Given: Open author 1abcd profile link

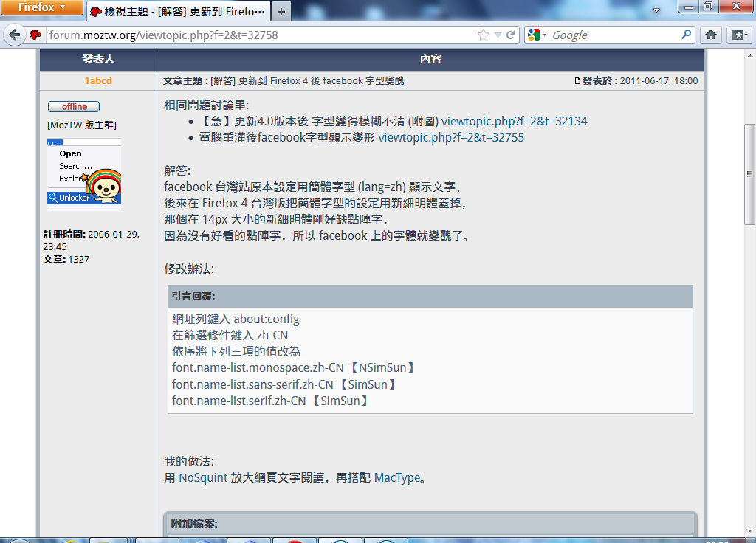Looking at the screenshot, I should 98,81.
